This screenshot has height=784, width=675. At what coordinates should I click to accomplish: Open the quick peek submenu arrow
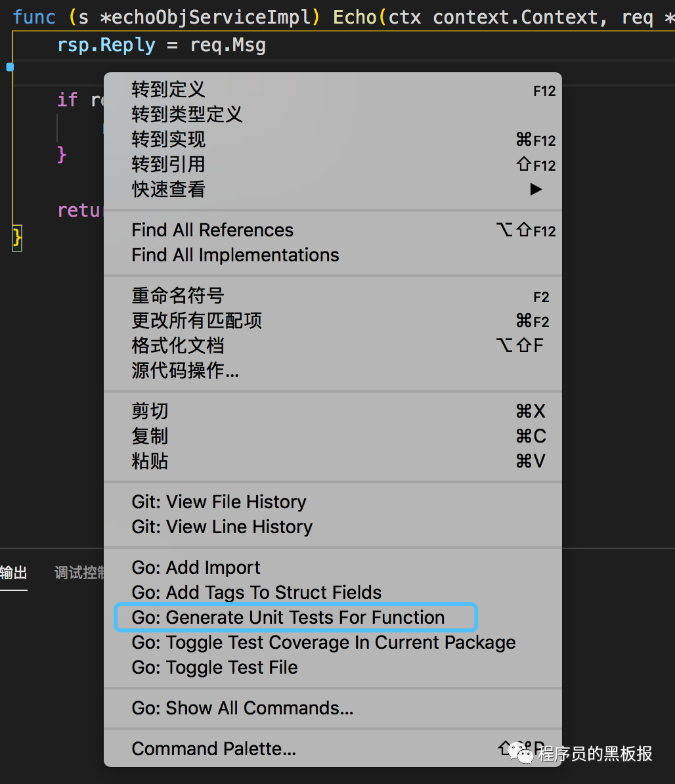click(x=536, y=189)
